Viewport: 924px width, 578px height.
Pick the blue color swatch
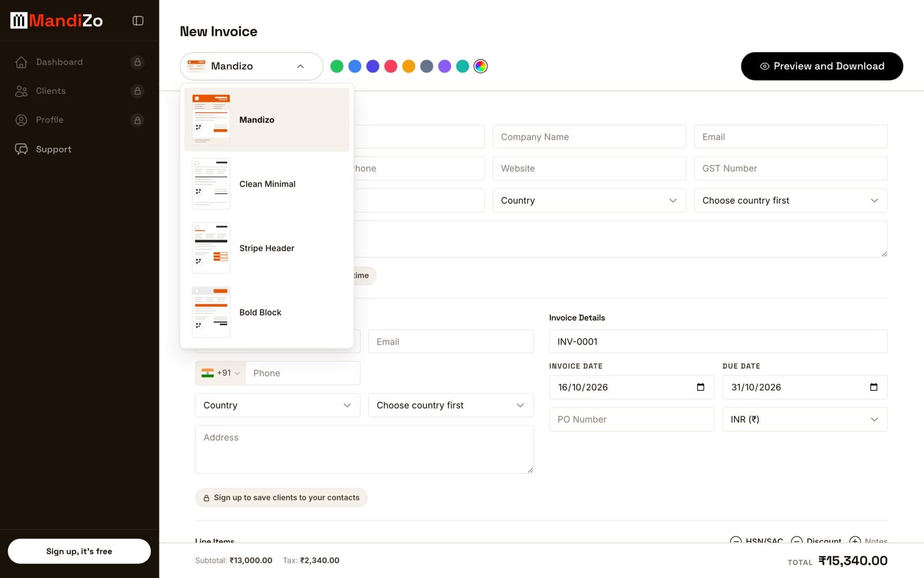tap(355, 66)
